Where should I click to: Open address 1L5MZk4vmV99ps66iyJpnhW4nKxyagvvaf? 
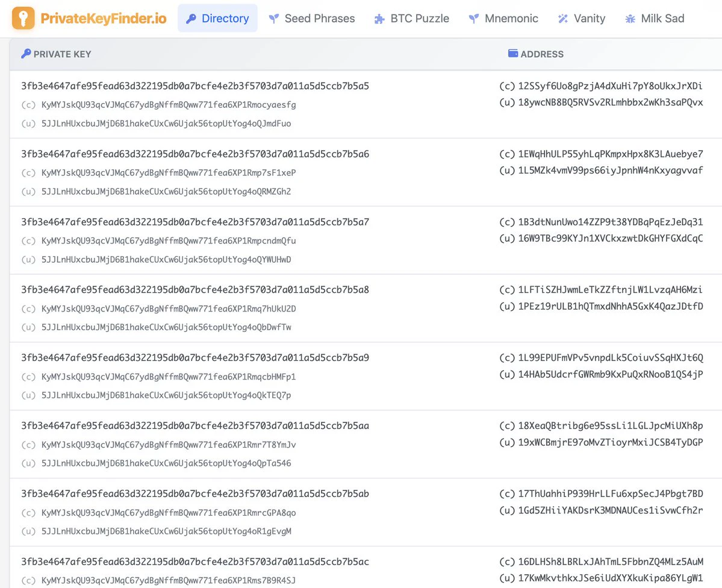pos(611,170)
